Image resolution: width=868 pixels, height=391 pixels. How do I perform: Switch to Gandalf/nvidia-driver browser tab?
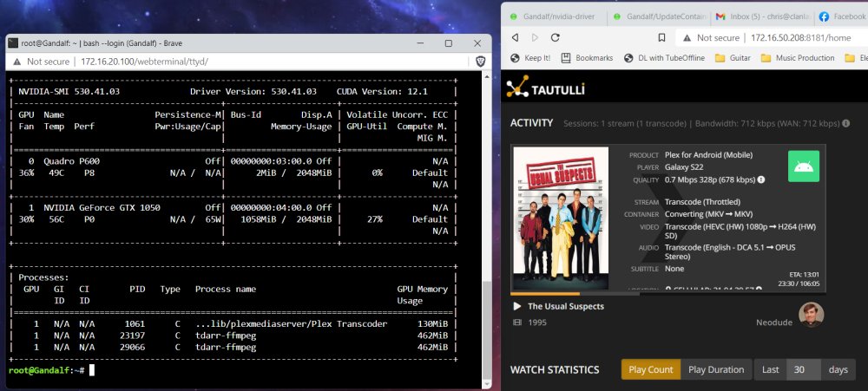tap(553, 16)
